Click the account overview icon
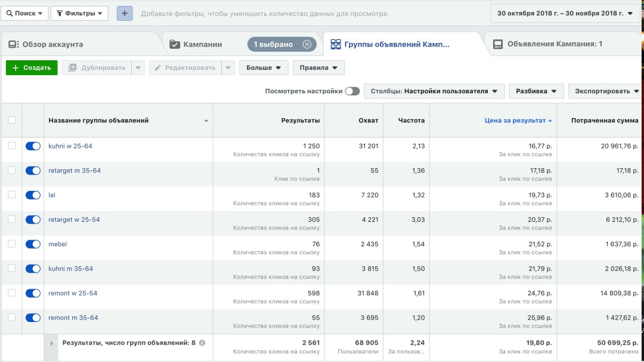The width and height of the screenshot is (644, 362). 13,44
